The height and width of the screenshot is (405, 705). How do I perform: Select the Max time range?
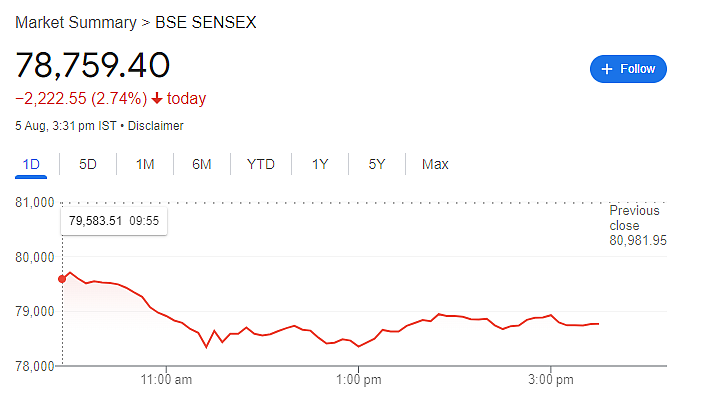[x=435, y=165]
